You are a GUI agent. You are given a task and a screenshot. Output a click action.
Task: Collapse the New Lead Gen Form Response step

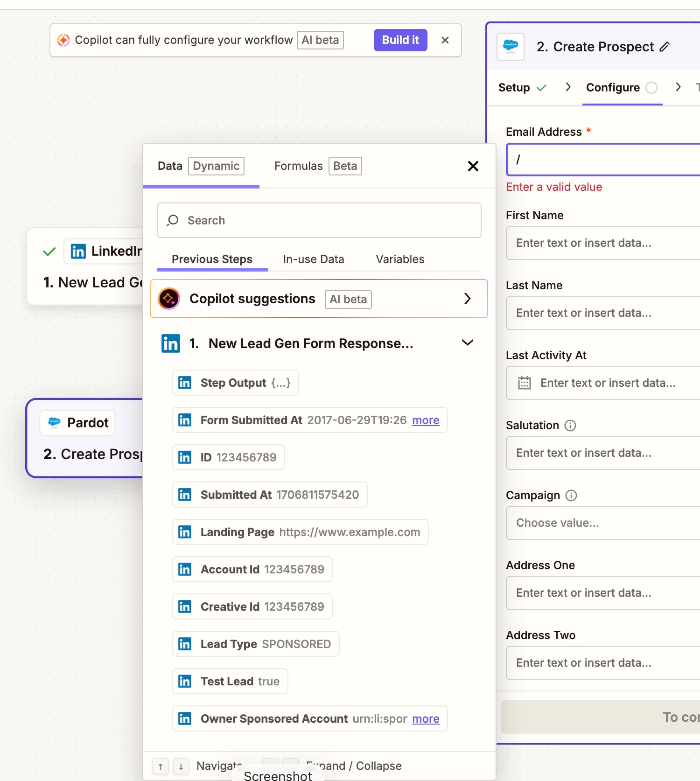pos(468,342)
